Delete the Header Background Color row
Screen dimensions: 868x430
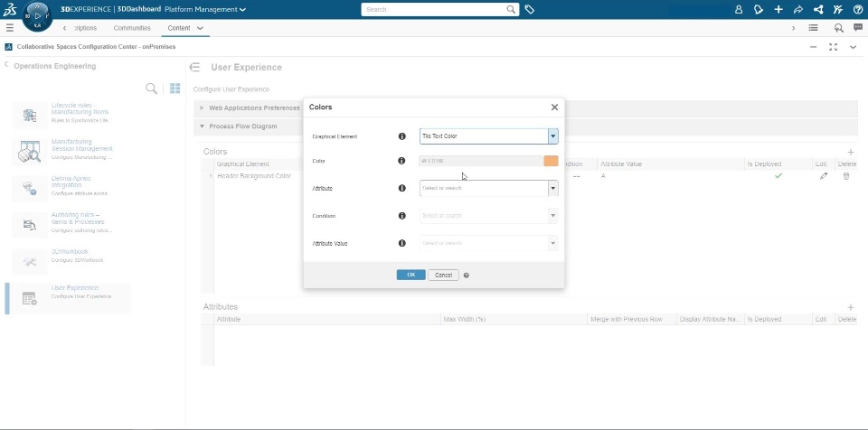point(846,176)
